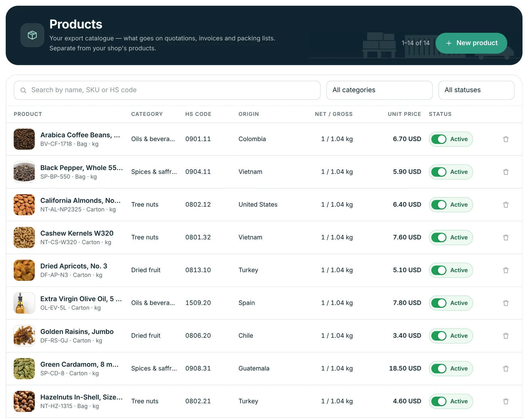Delete the Arabica Coffee Beans product
The height and width of the screenshot is (418, 532).
(x=506, y=139)
